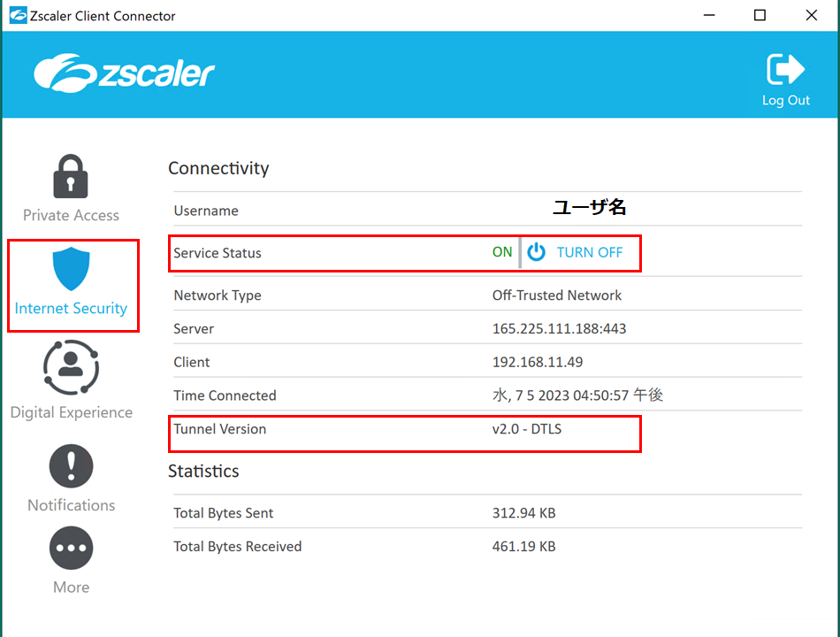
Task: Click the Zscaler Client Connector window title
Action: tap(103, 16)
